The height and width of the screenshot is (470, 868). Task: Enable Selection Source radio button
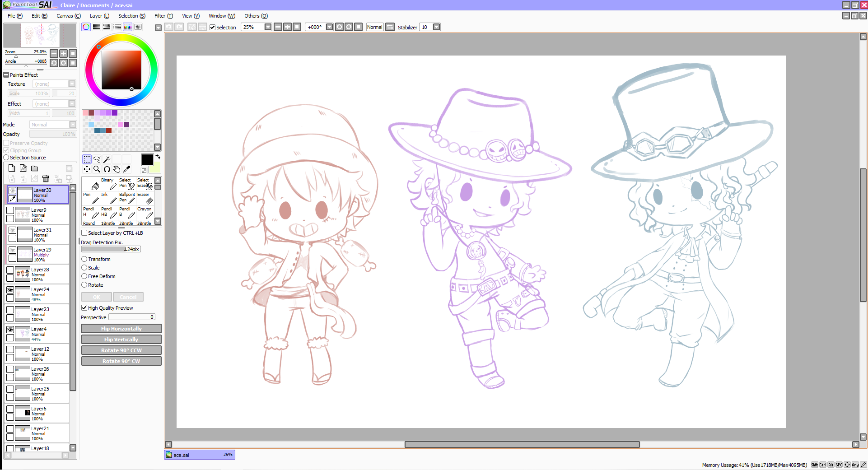click(6, 158)
